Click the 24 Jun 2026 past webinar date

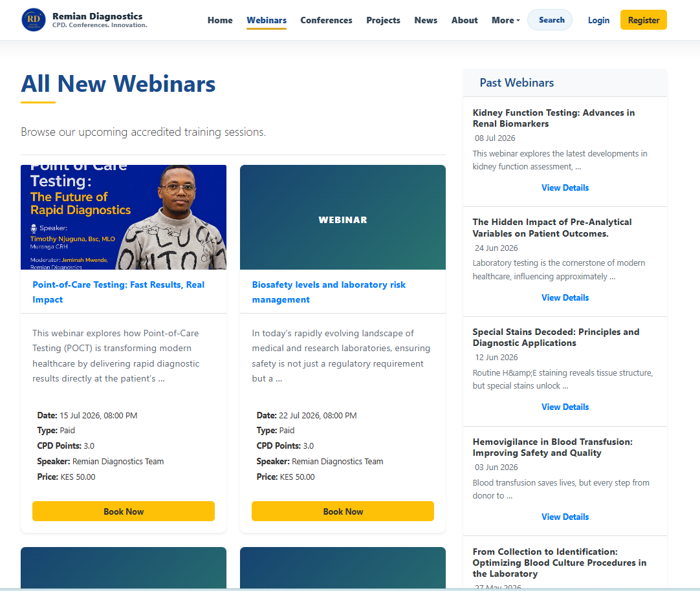tap(496, 248)
